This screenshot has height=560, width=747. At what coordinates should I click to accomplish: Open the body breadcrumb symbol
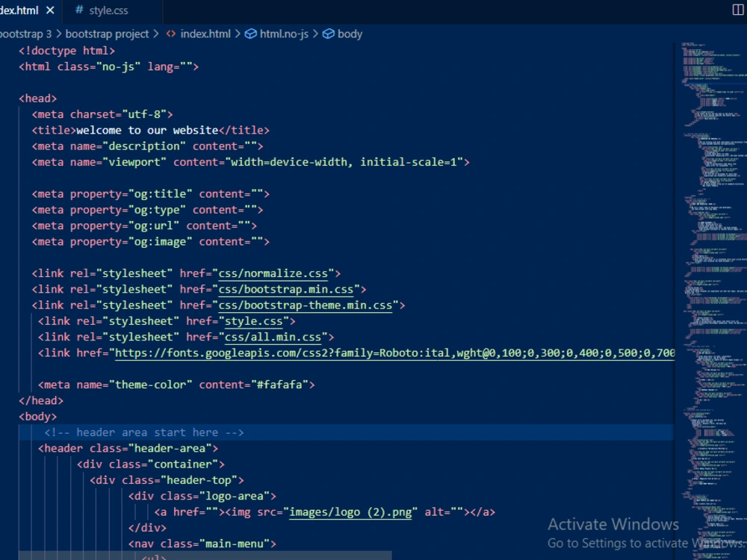pyautogui.click(x=350, y=34)
